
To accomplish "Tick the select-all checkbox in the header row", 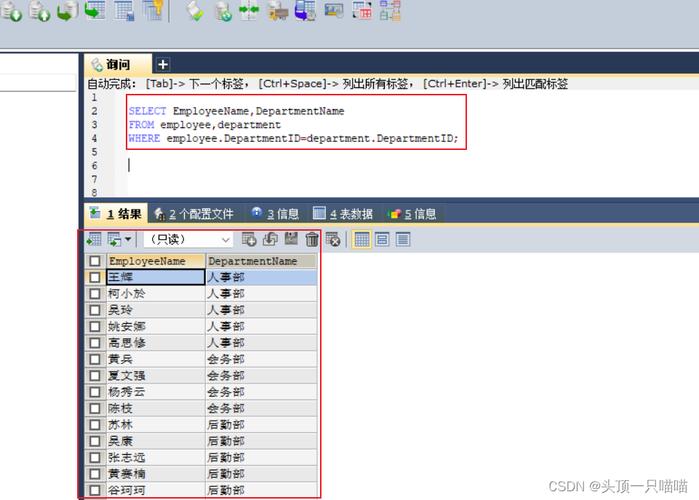I will pos(95,261).
